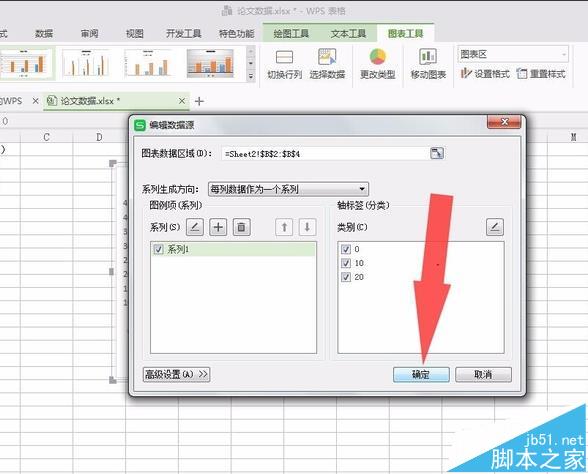Image resolution: width=588 pixels, height=474 pixels.
Task: Toggle the category 0 checkbox
Action: coord(346,249)
